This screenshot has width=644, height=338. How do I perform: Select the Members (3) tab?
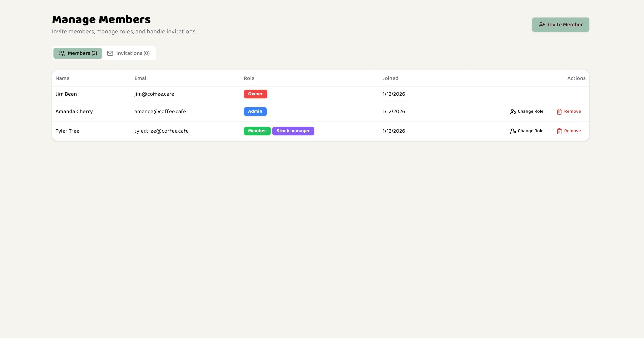pyautogui.click(x=78, y=53)
